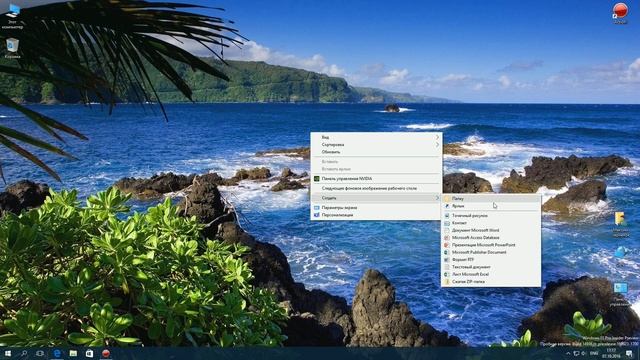Create a new Ярлык shortcut
This screenshot has width=640, height=360.
(491, 206)
